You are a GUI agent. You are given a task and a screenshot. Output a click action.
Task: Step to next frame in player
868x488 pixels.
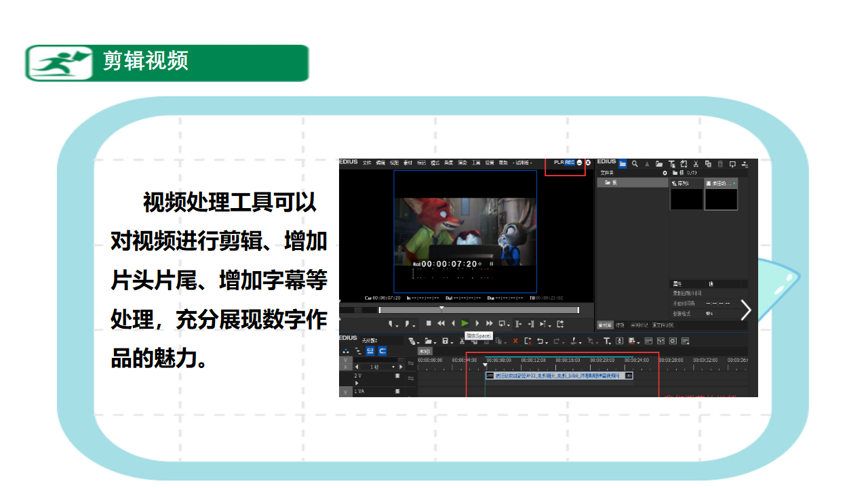477,323
